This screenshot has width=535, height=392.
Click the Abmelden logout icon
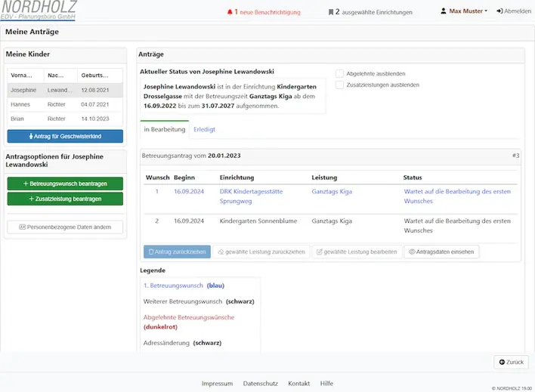(499, 11)
